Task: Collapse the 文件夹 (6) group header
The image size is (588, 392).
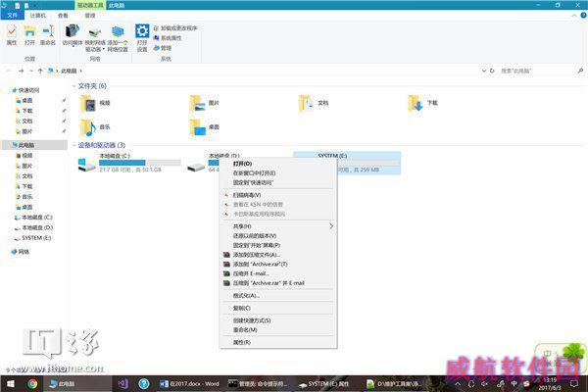Action: (73, 86)
